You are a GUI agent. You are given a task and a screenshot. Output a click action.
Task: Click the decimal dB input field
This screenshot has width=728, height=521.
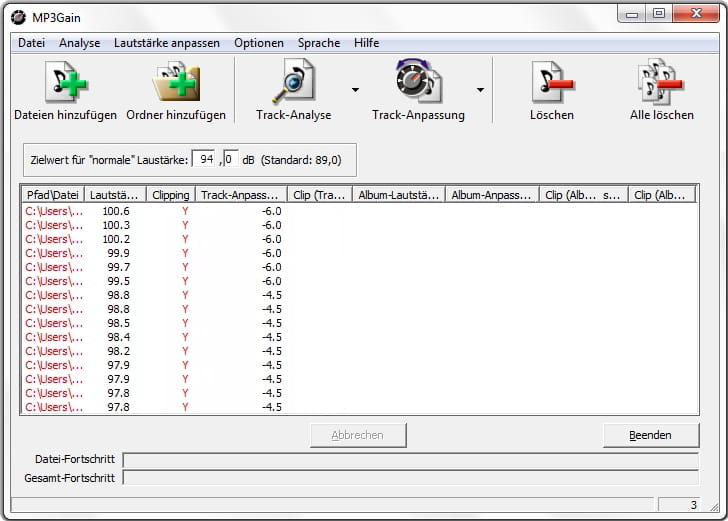pyautogui.click(x=230, y=159)
